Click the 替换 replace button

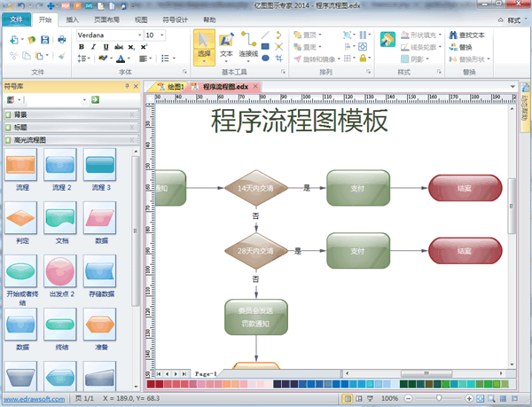pos(460,47)
